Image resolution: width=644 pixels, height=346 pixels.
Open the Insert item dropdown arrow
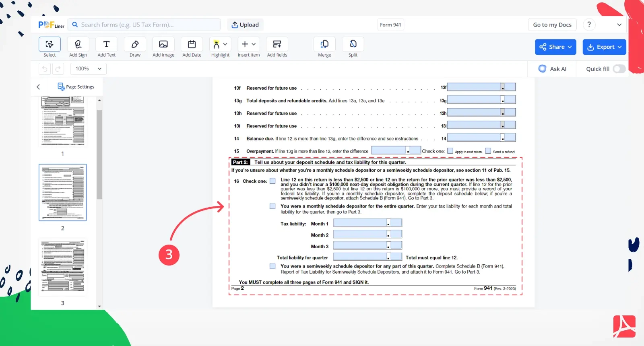(254, 44)
